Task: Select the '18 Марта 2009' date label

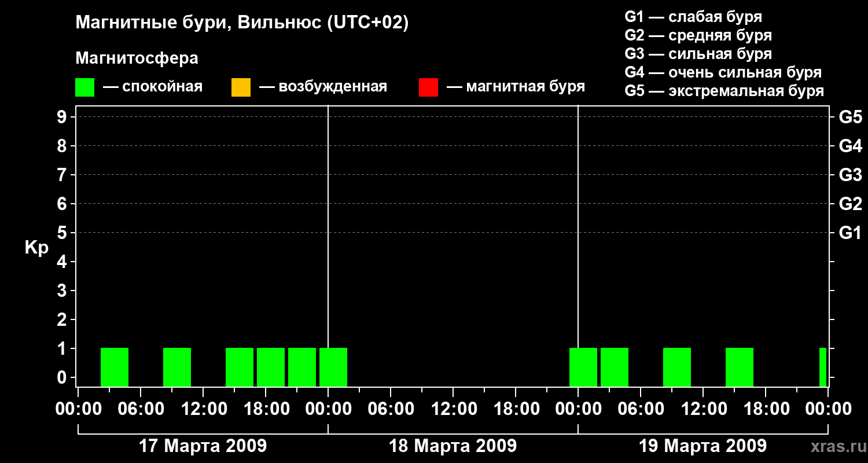Action: (453, 446)
